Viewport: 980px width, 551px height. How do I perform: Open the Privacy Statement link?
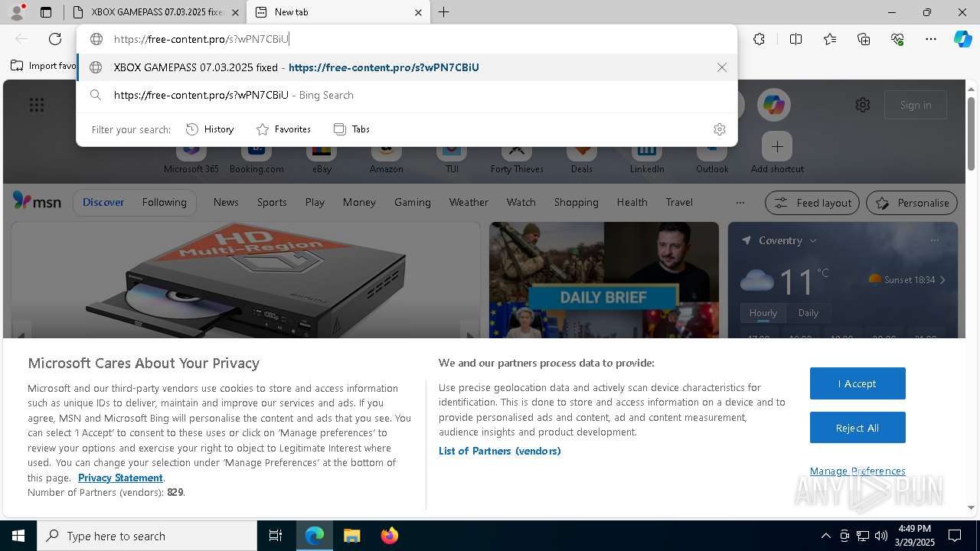coord(120,478)
